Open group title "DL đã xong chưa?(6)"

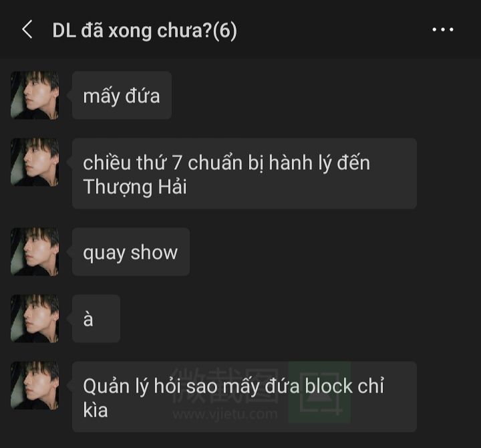144,31
